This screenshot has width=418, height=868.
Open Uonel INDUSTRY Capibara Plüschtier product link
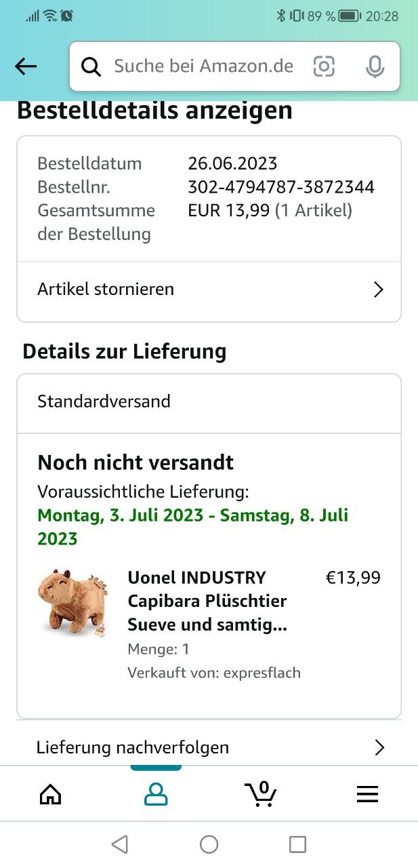207,601
